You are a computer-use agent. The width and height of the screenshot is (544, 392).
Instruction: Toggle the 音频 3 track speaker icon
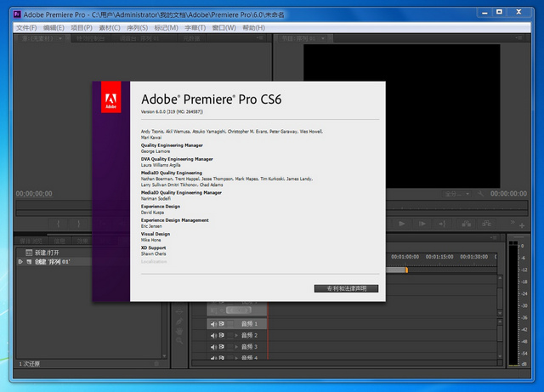tap(213, 347)
